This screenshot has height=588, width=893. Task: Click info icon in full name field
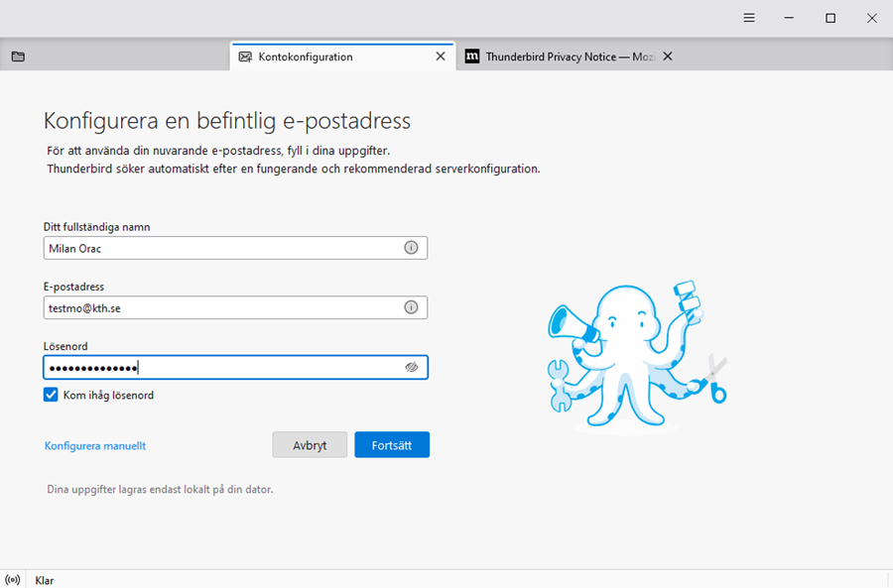[x=411, y=248]
